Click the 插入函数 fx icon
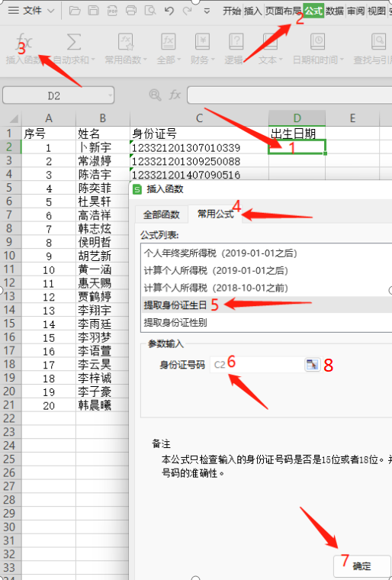This screenshot has width=392, height=580. click(24, 48)
